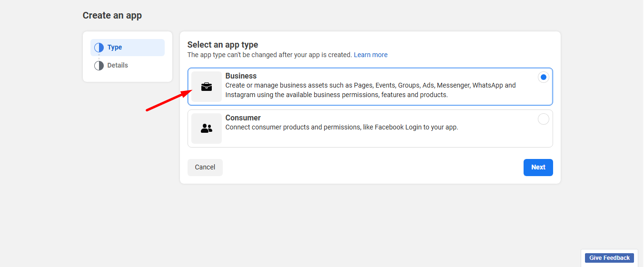Screen dimensions: 644x267
Task: Go to the Details step label
Action: pos(118,66)
